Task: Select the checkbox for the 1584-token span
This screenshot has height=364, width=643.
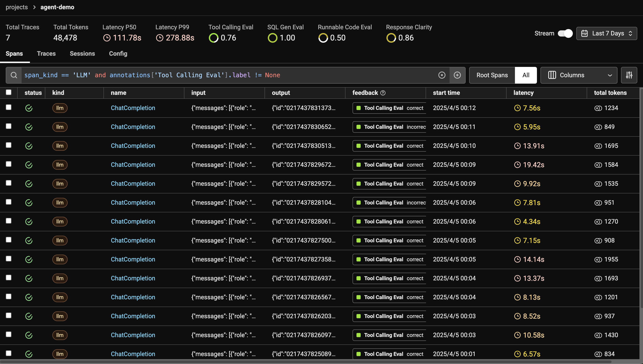Action: click(9, 164)
